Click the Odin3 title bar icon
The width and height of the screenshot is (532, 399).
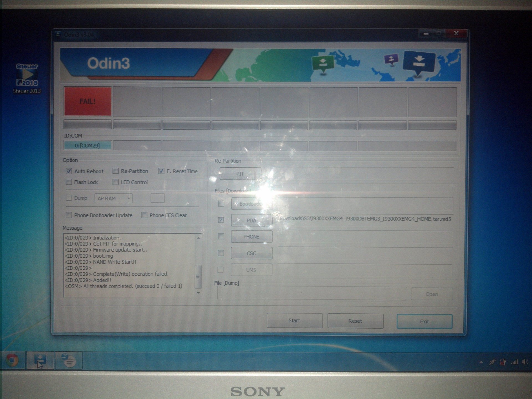(58, 34)
